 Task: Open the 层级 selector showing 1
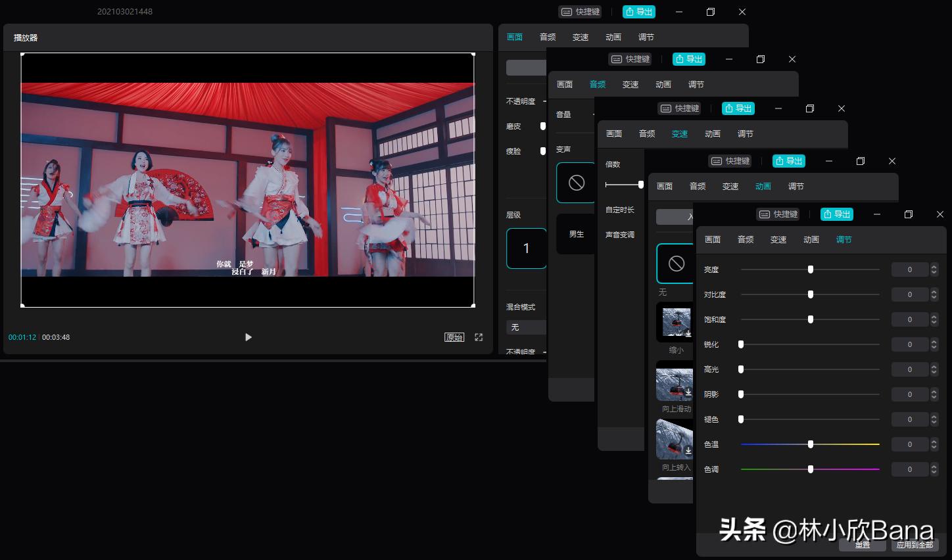tap(525, 248)
